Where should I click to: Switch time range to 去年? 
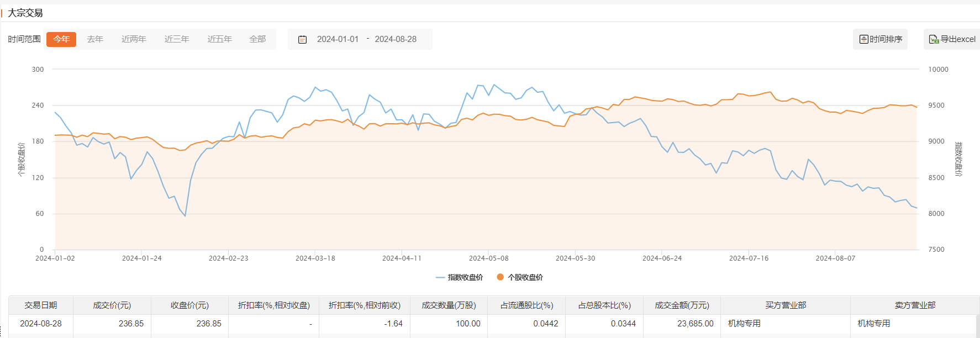[95, 39]
